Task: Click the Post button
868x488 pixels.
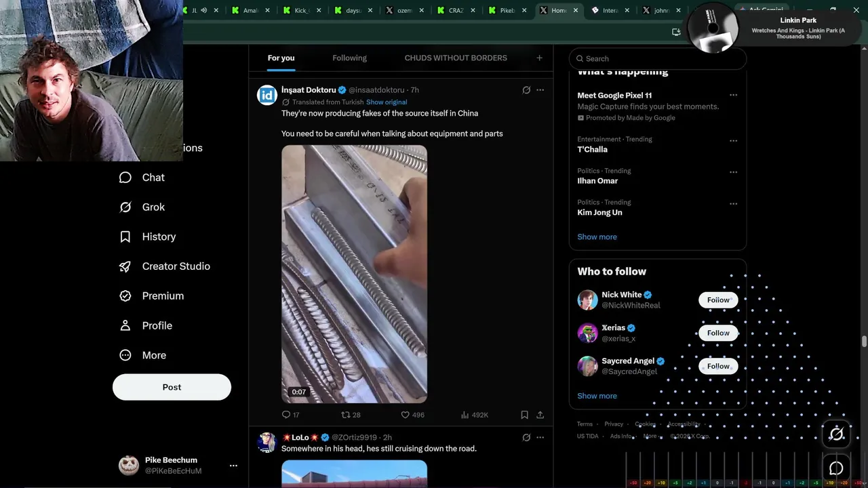Action: 172,387
